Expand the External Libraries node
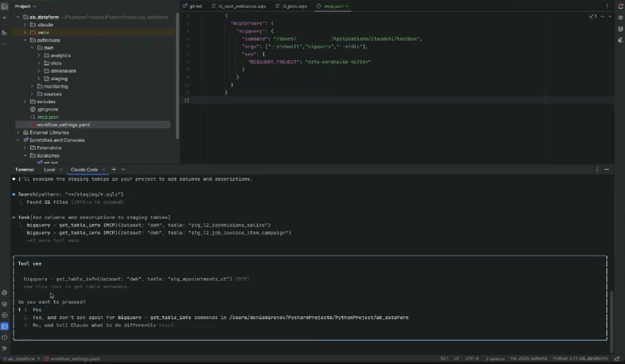This screenshot has width=625, height=364. (x=18, y=133)
